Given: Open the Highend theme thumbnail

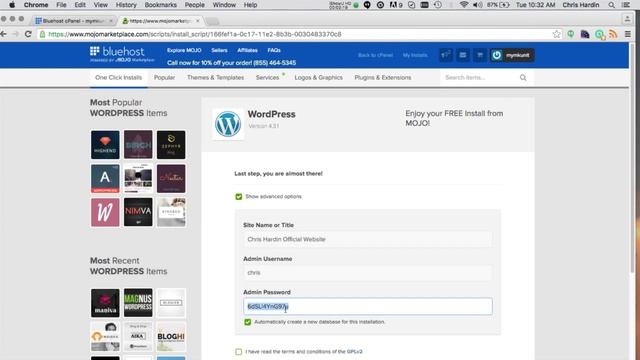Looking at the screenshot, I should [105, 145].
